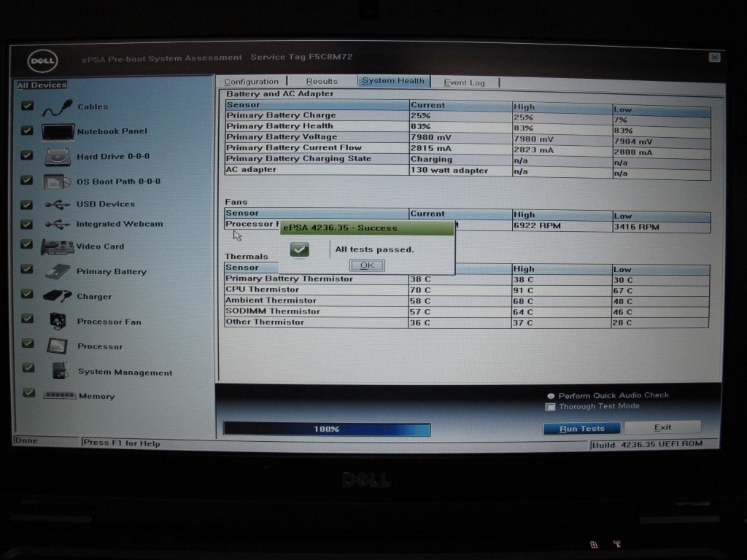Click the Service Tag F5C8M72 text
The image size is (747, 560).
tap(301, 57)
